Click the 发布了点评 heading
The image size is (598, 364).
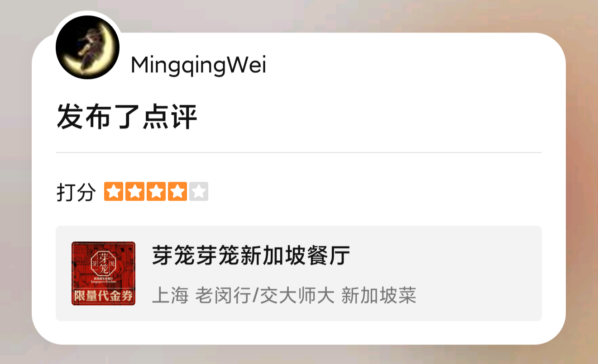point(127,117)
